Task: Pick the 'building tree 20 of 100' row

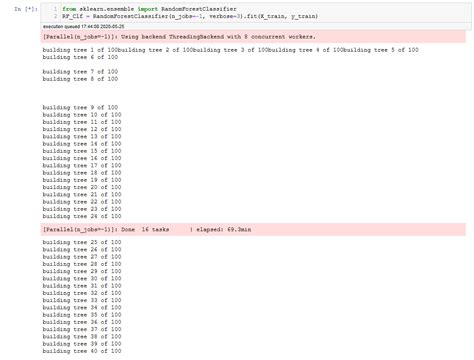Action: (x=82, y=187)
